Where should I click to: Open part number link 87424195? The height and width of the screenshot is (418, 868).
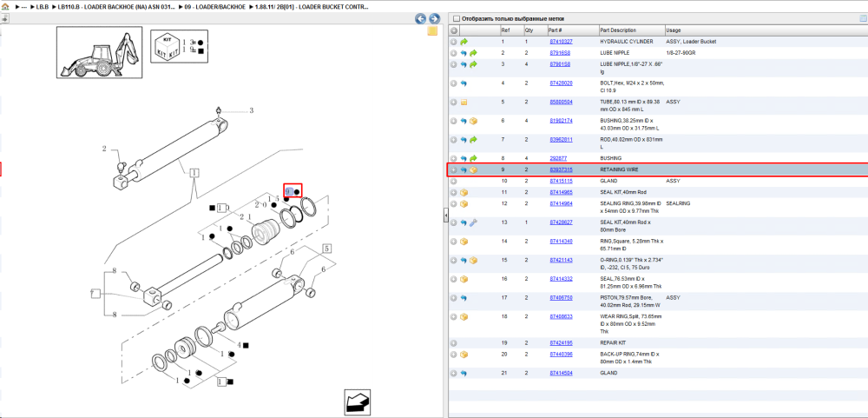[x=561, y=343]
